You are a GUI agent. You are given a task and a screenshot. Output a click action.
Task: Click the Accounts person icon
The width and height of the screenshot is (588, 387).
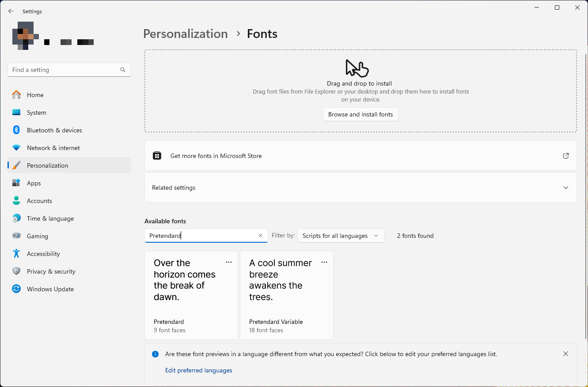click(16, 201)
